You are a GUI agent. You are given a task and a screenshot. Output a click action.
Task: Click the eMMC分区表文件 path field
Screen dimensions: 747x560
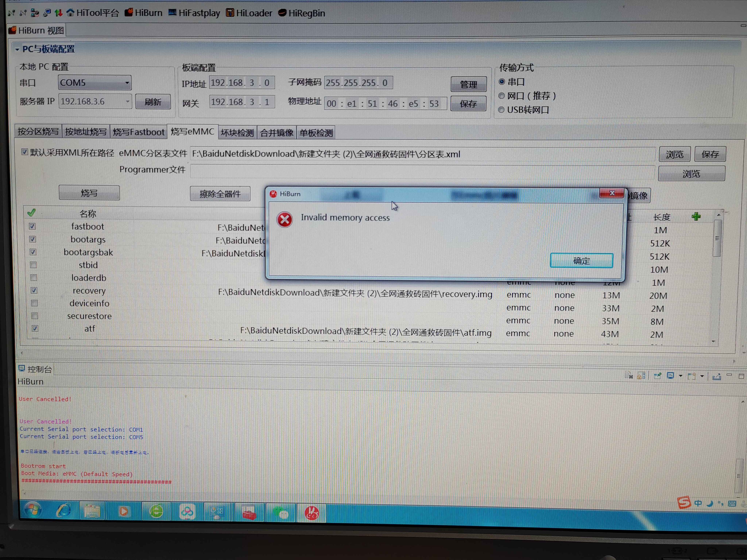click(x=422, y=154)
